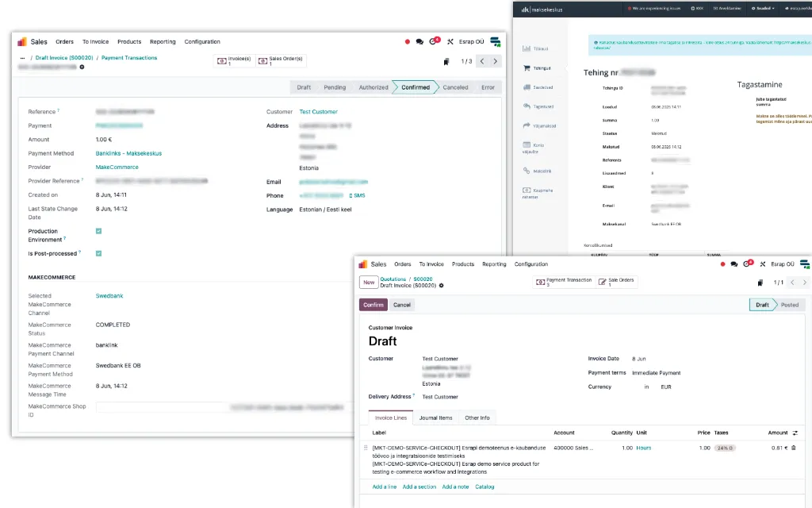812x508 pixels.
Task: Open the Sales Order(s) smart button
Action: pyautogui.click(x=280, y=60)
